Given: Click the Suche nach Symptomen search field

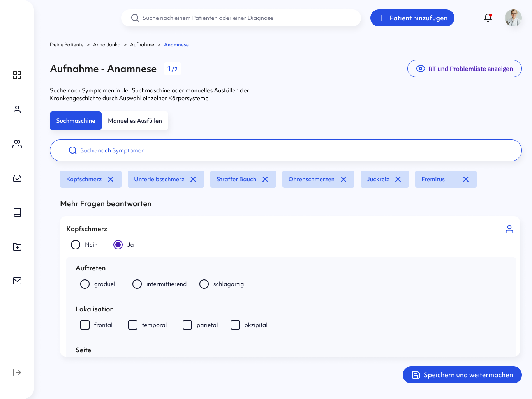Looking at the screenshot, I should pyautogui.click(x=285, y=150).
